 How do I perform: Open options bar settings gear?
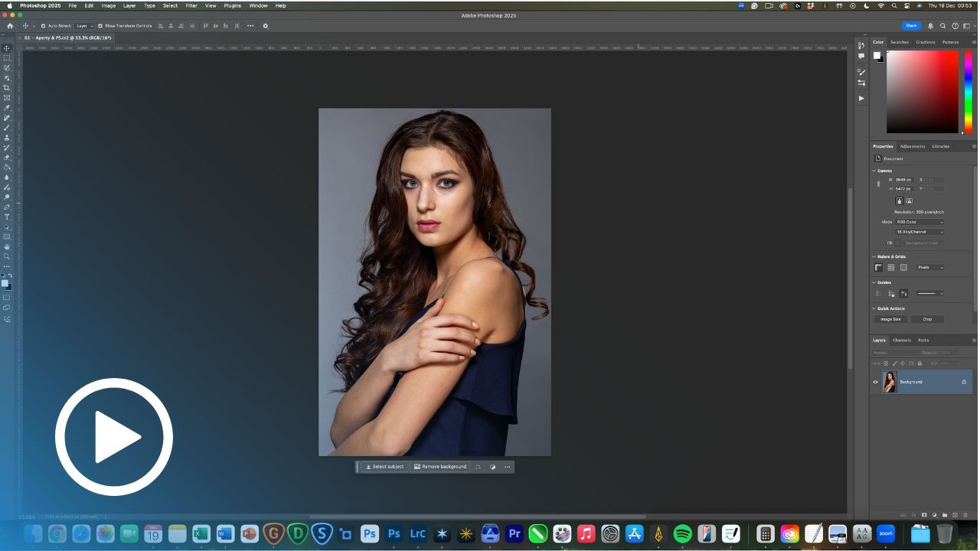[x=266, y=26]
